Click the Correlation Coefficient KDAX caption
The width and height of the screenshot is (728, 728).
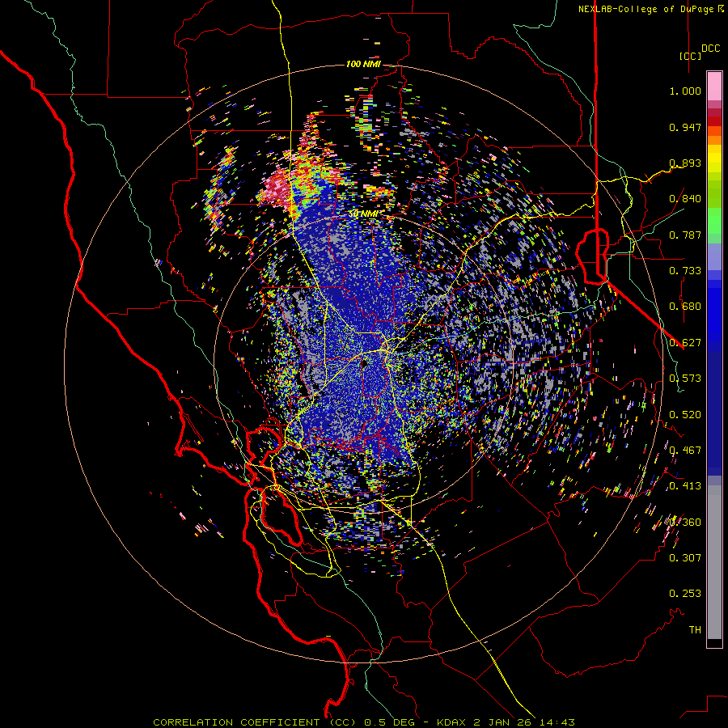point(364,722)
